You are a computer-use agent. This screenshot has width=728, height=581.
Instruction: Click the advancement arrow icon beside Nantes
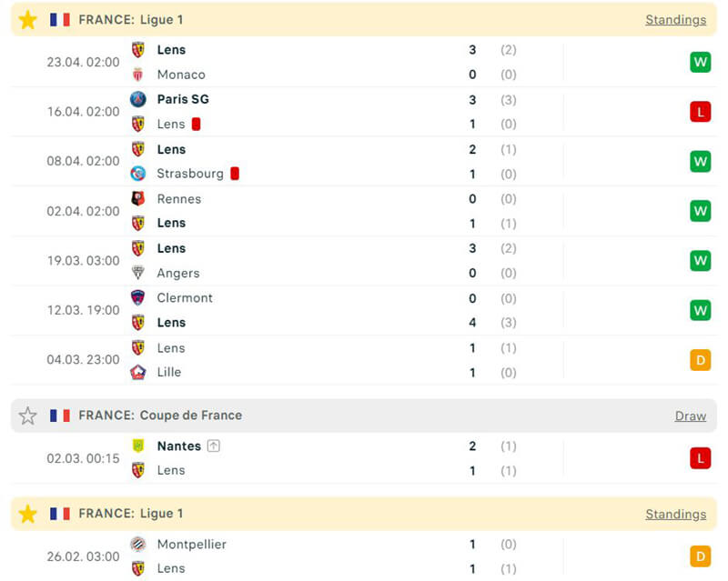coord(214,446)
